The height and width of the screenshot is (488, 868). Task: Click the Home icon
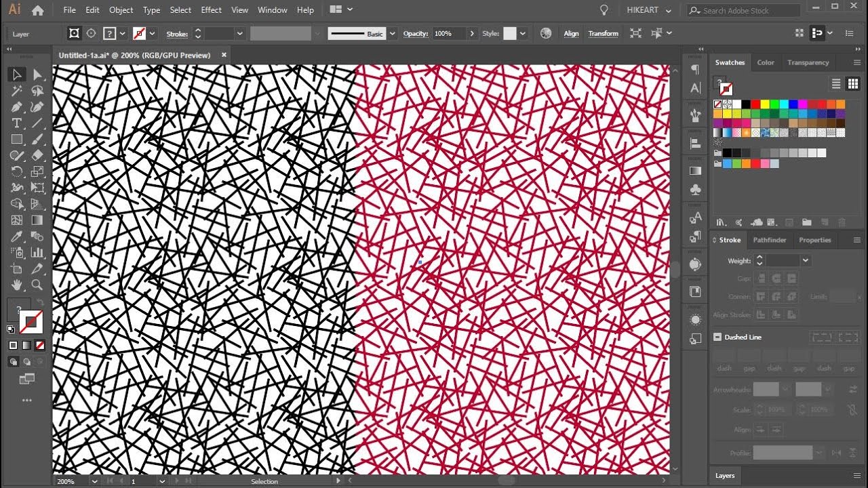coord(38,10)
